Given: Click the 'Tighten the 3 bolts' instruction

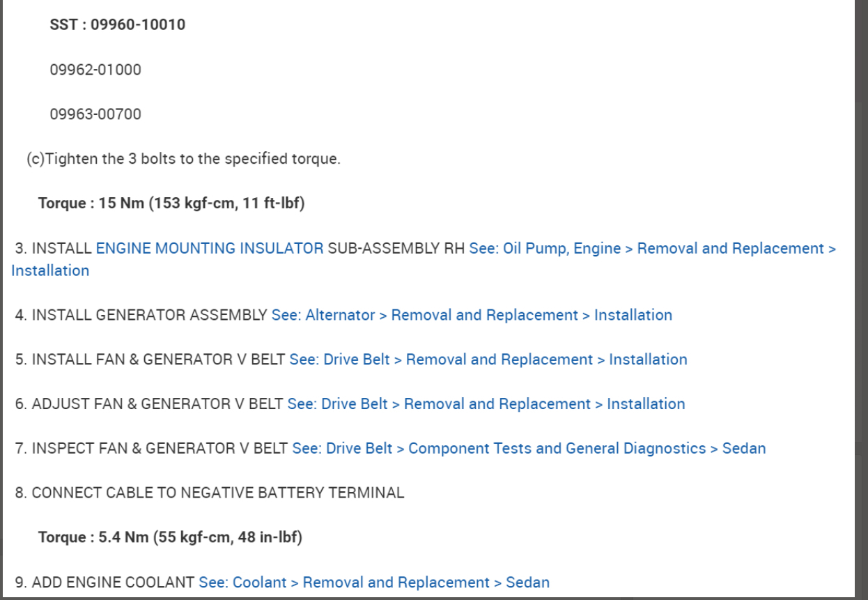Looking at the screenshot, I should click(x=183, y=159).
